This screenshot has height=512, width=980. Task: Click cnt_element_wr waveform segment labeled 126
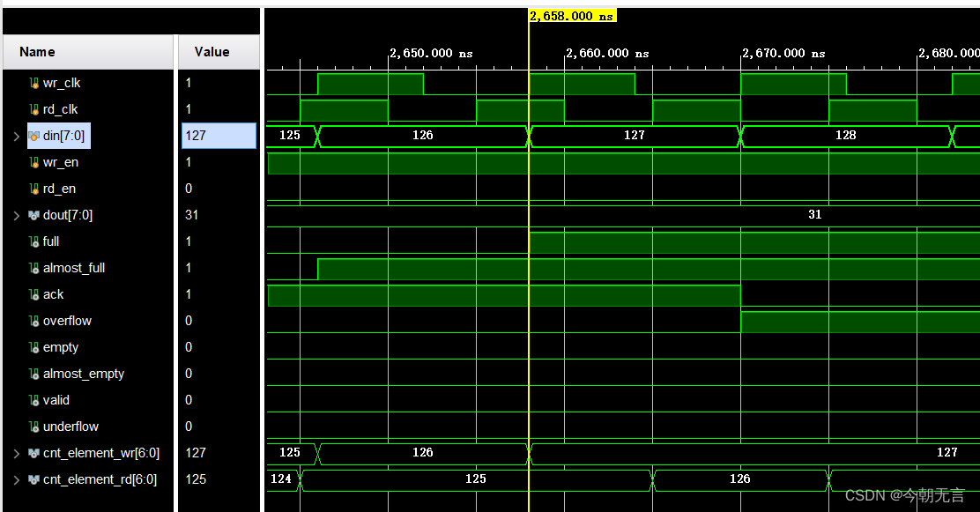[x=423, y=453]
